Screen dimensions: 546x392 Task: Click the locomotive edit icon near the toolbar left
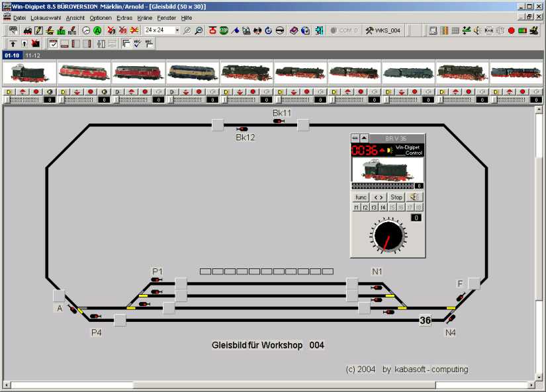tap(28, 30)
